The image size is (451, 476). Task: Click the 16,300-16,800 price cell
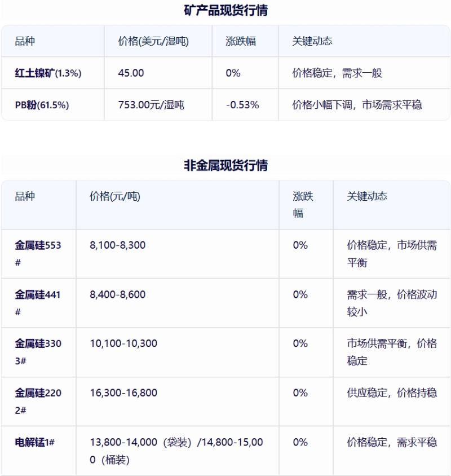(123, 393)
